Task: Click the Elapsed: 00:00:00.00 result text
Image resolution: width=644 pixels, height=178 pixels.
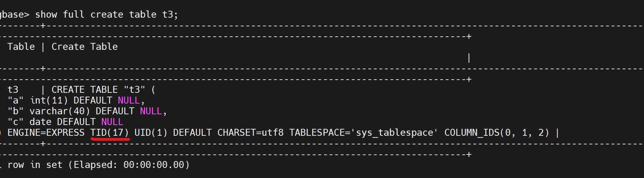Action: click(131, 165)
